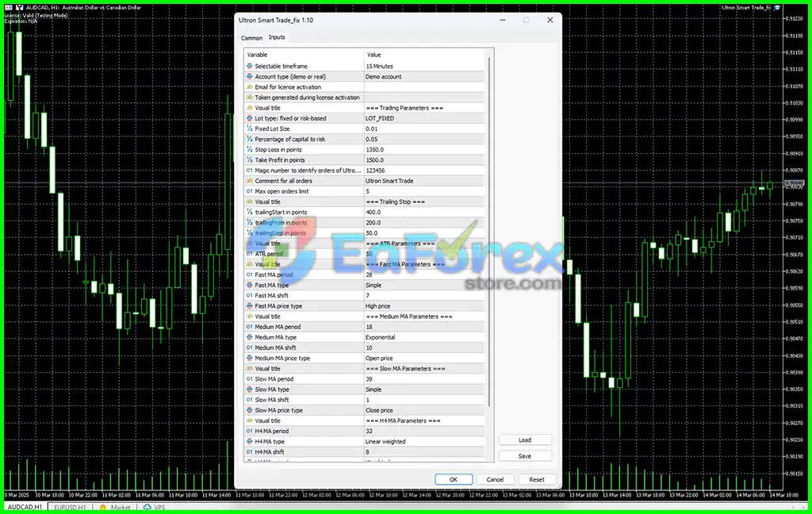Image resolution: width=812 pixels, height=514 pixels.
Task: Edit the Stop Loss value 1350.0
Action: pos(425,149)
